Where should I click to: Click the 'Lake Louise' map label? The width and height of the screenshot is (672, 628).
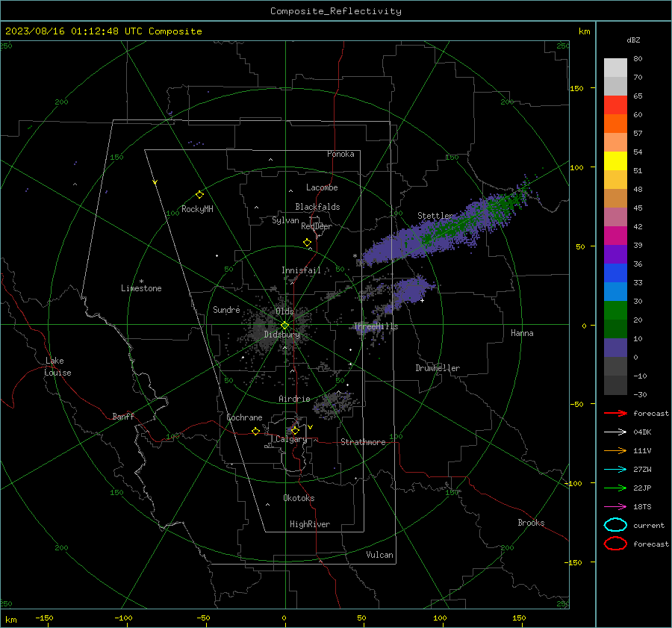click(x=57, y=367)
